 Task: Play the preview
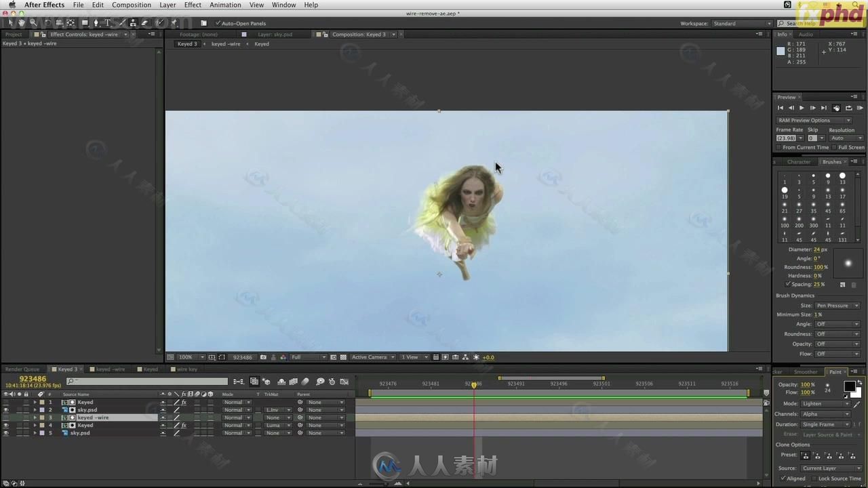(802, 108)
